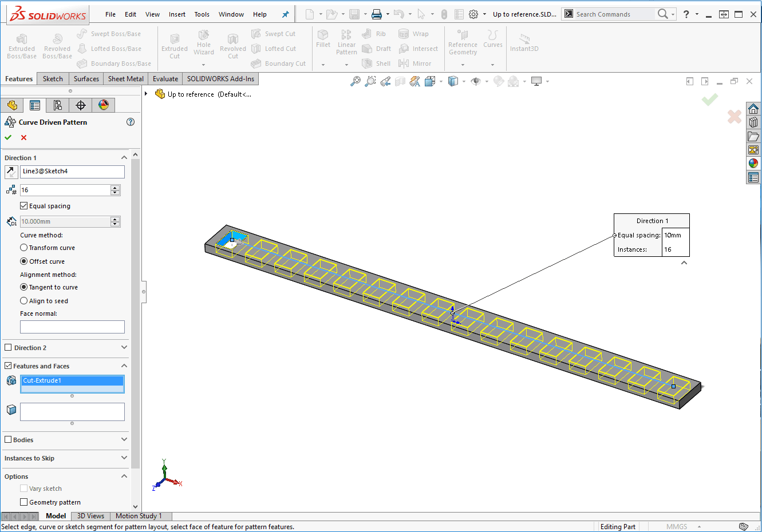Image resolution: width=762 pixels, height=532 pixels.
Task: Switch to the Sketch tab
Action: point(53,79)
